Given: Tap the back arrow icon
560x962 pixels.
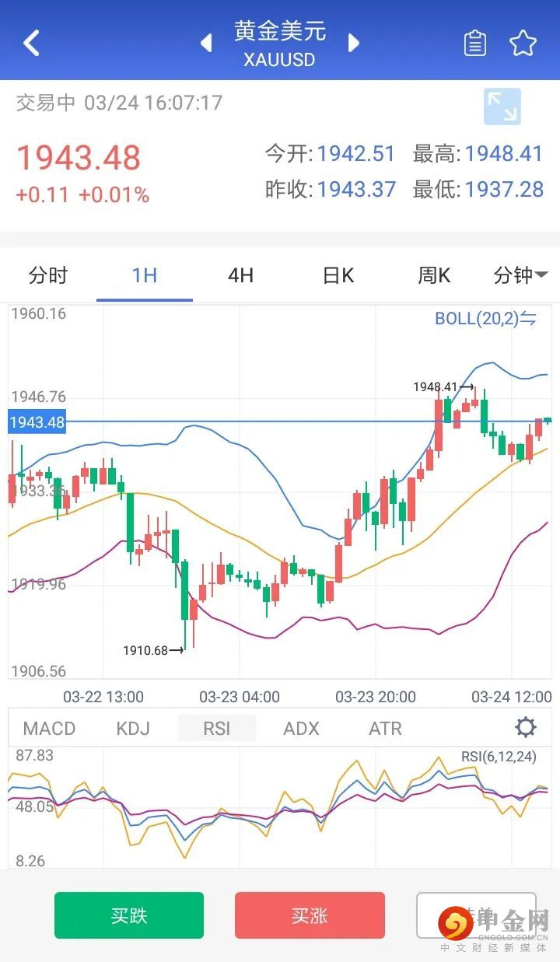Looking at the screenshot, I should point(31,44).
